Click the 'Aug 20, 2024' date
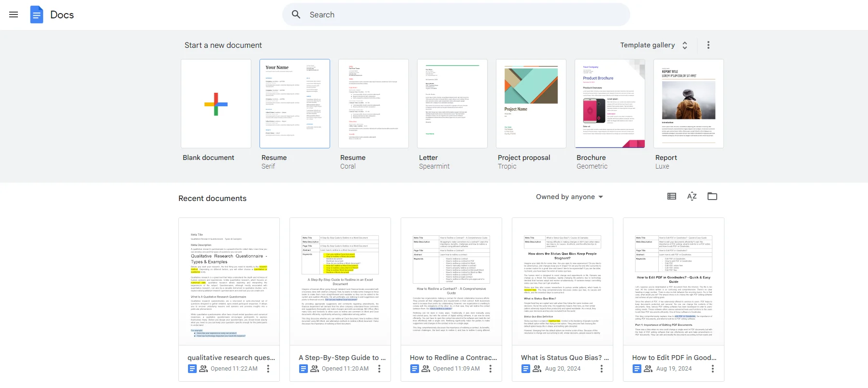This screenshot has width=868, height=388. point(563,369)
